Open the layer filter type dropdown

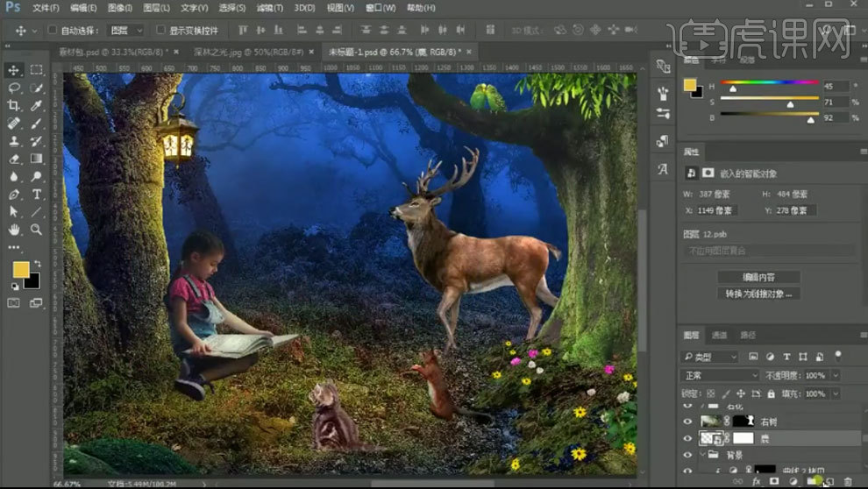(x=710, y=357)
